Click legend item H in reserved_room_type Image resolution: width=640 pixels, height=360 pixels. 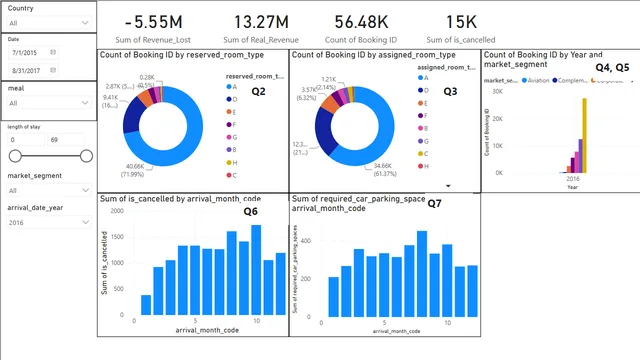[231, 162]
